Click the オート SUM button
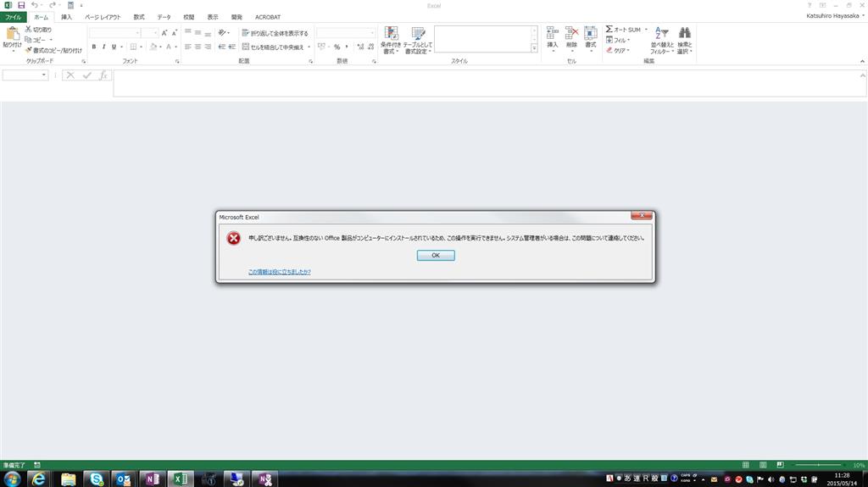Viewport: 868px width, 487px height. pyautogui.click(x=623, y=30)
